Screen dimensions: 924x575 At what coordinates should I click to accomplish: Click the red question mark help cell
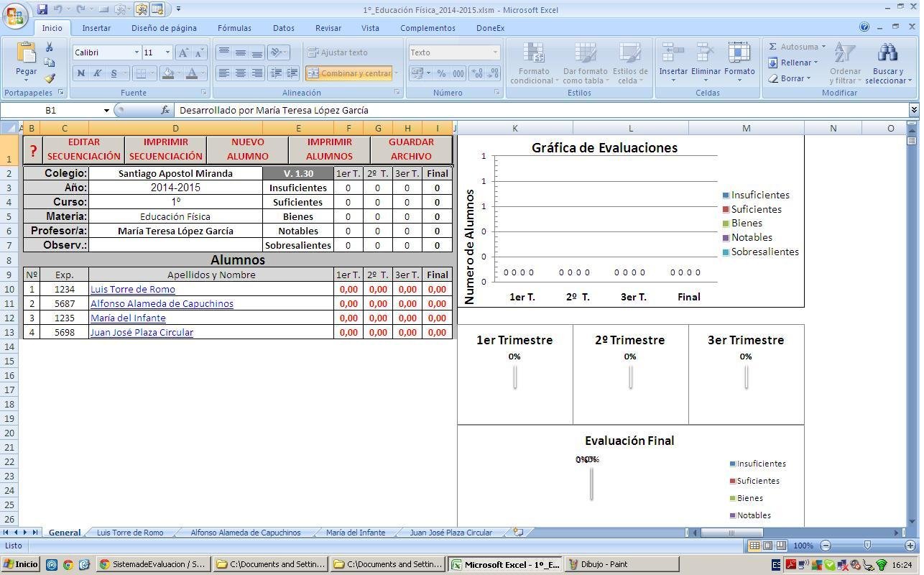[33, 150]
